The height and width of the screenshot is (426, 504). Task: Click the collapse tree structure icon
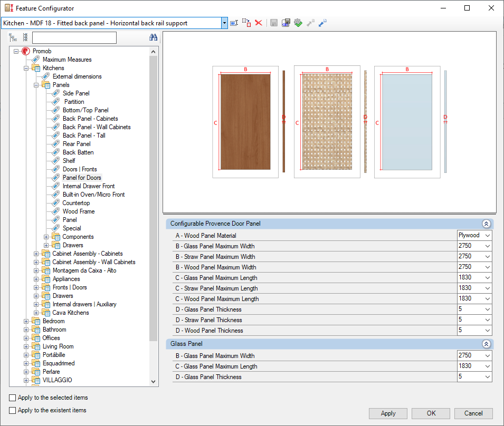[25, 37]
